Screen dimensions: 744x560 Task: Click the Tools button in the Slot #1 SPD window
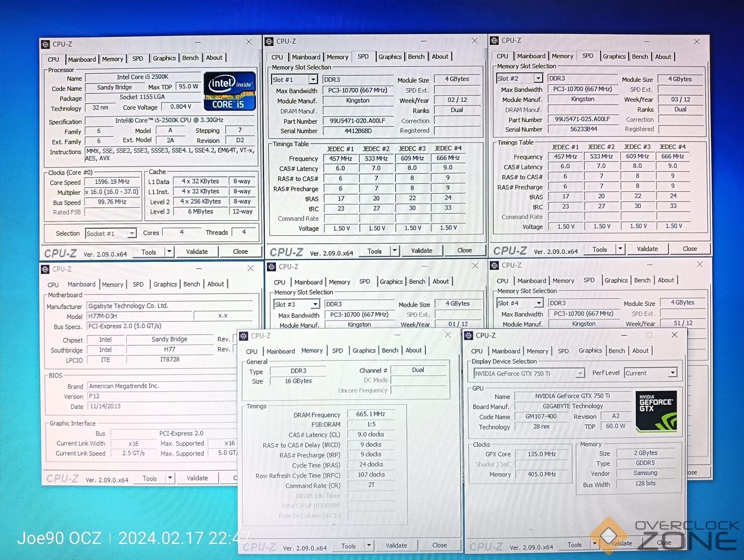374,251
